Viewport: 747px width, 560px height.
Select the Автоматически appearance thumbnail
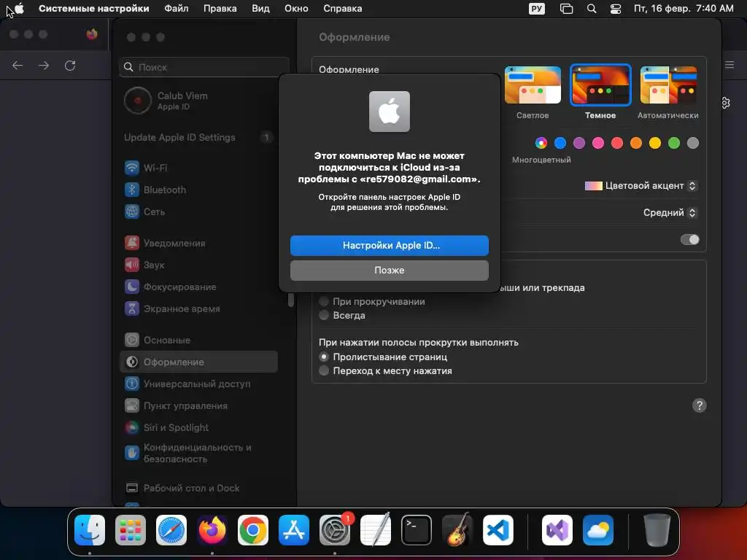[x=668, y=85]
